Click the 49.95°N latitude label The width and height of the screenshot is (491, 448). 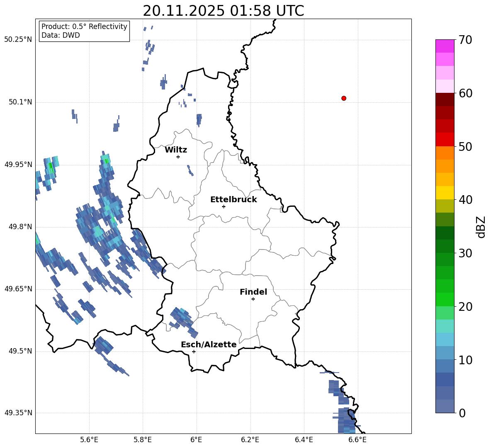click(x=18, y=164)
